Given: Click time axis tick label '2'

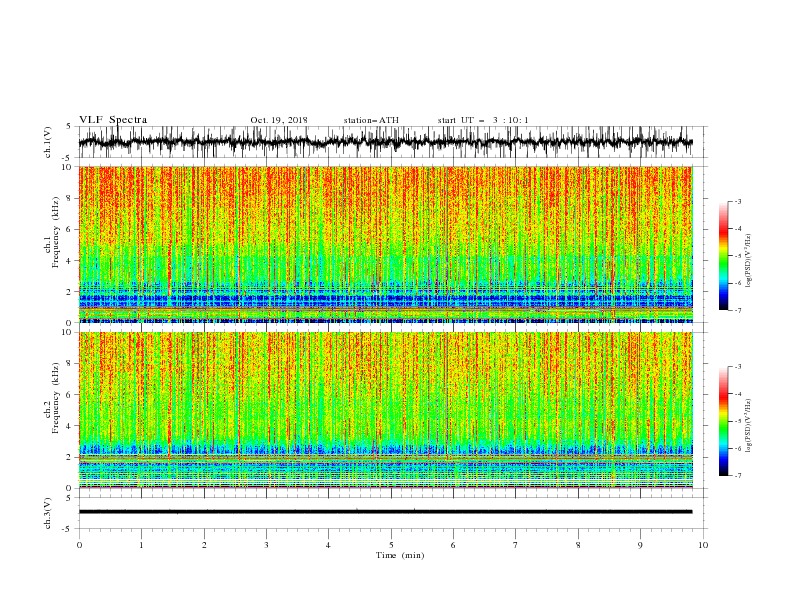Looking at the screenshot, I should 204,545.
